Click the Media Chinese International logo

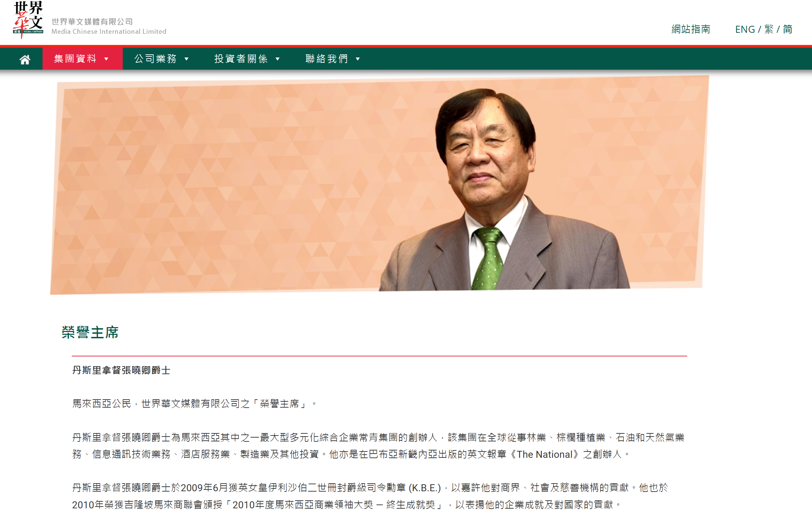click(28, 20)
